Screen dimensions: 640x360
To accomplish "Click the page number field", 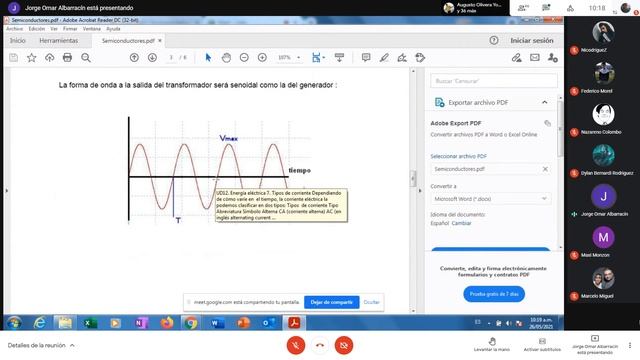I will pyautogui.click(x=171, y=58).
